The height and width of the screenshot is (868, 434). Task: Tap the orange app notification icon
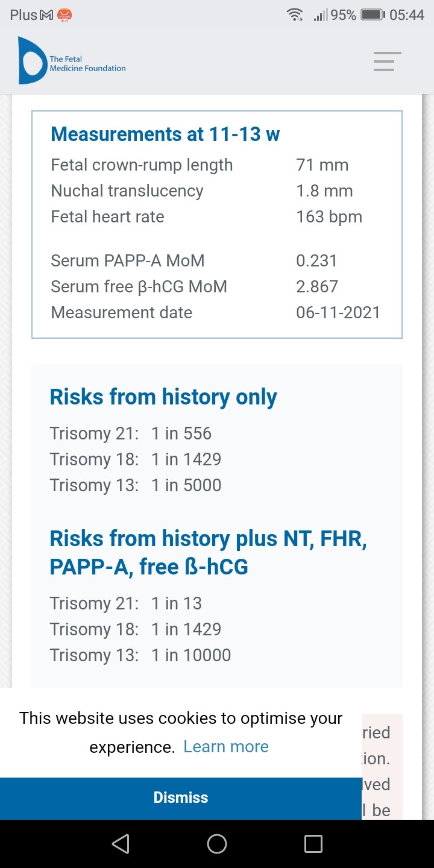pos(64,15)
